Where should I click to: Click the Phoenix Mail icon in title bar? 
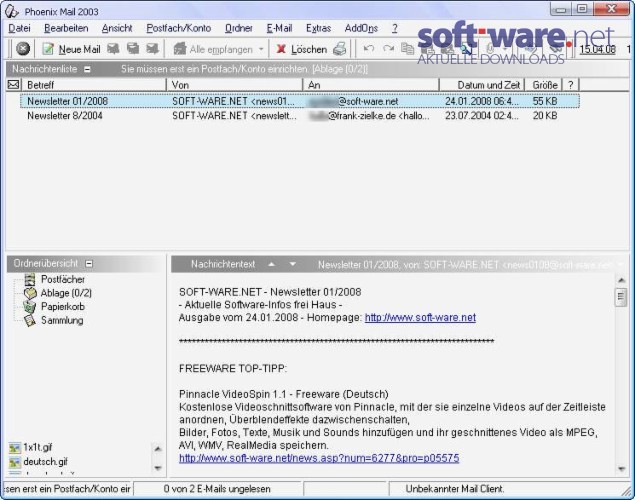click(x=11, y=11)
